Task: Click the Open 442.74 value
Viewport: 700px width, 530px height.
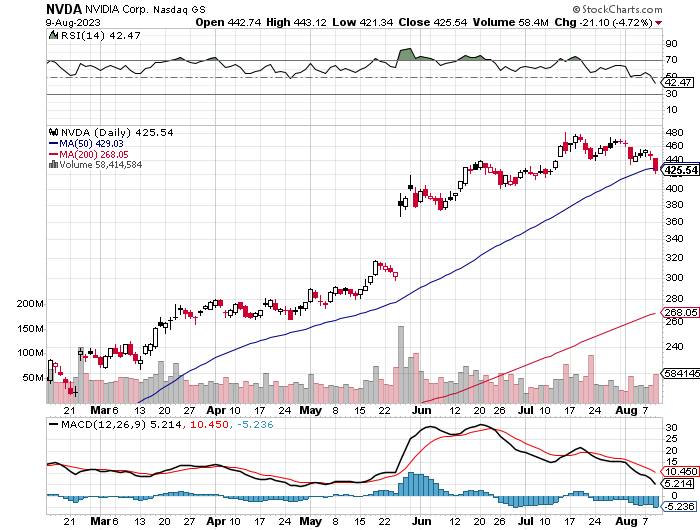Action: (x=228, y=22)
